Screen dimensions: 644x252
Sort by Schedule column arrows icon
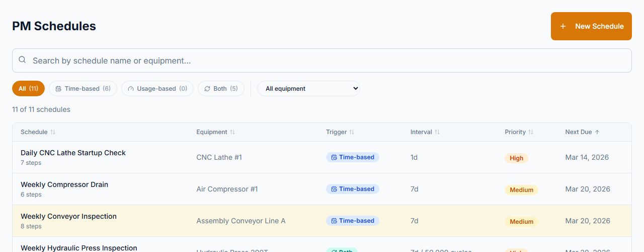pos(53,132)
